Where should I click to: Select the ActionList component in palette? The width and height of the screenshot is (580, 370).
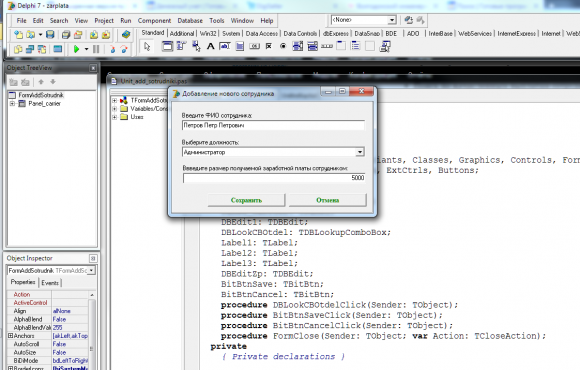(x=385, y=46)
